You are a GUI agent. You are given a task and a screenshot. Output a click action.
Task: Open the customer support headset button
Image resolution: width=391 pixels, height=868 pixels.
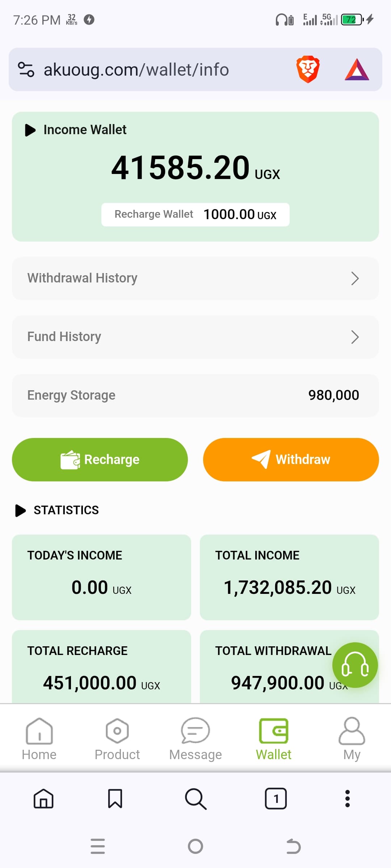(x=355, y=665)
